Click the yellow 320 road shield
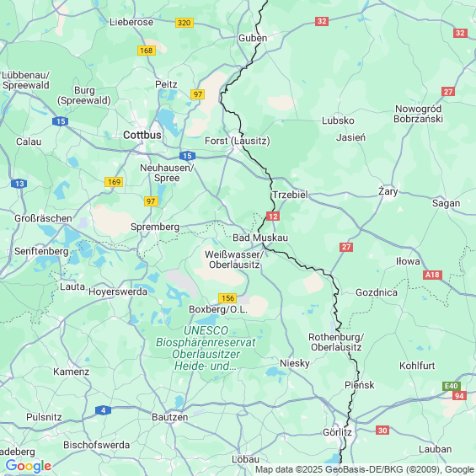Viewport: 476px width, 476px height. pyautogui.click(x=185, y=23)
